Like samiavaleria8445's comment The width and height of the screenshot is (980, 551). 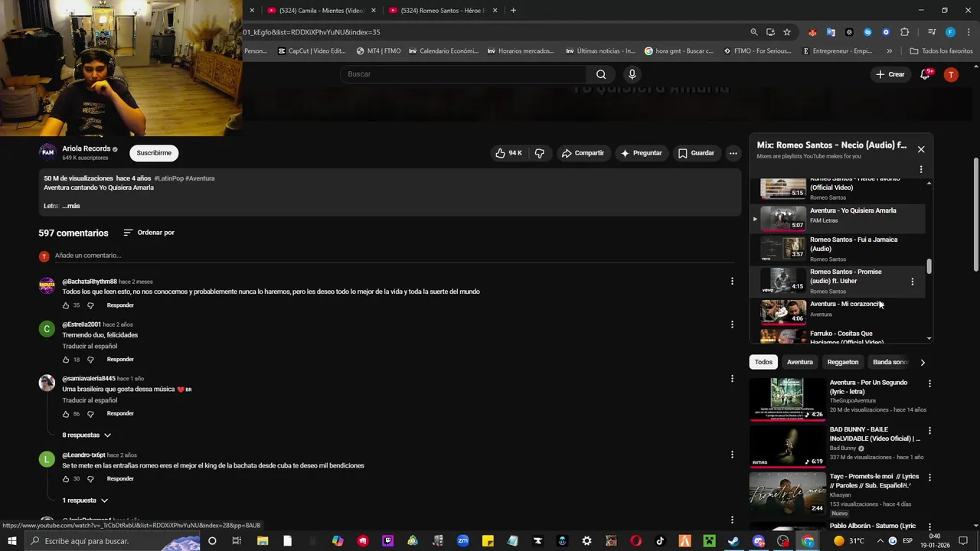click(66, 414)
